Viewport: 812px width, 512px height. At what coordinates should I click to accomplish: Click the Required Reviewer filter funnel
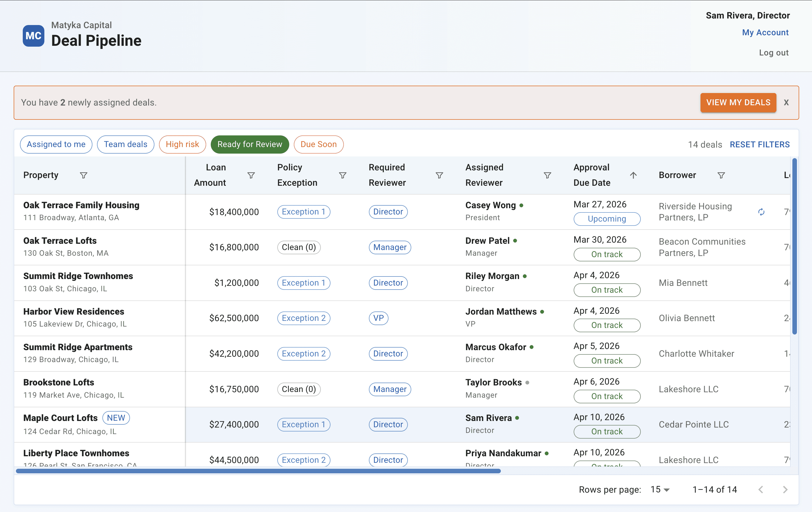[439, 175]
